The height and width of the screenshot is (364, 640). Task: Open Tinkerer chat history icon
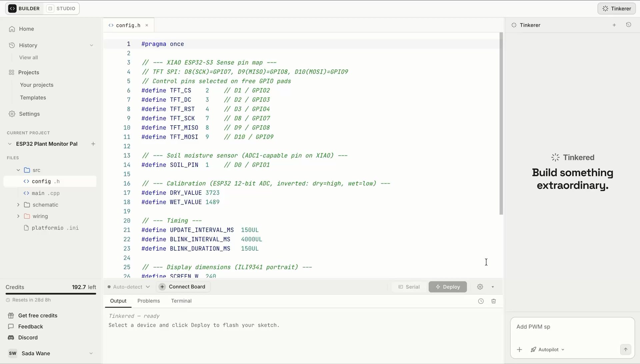coord(629,25)
